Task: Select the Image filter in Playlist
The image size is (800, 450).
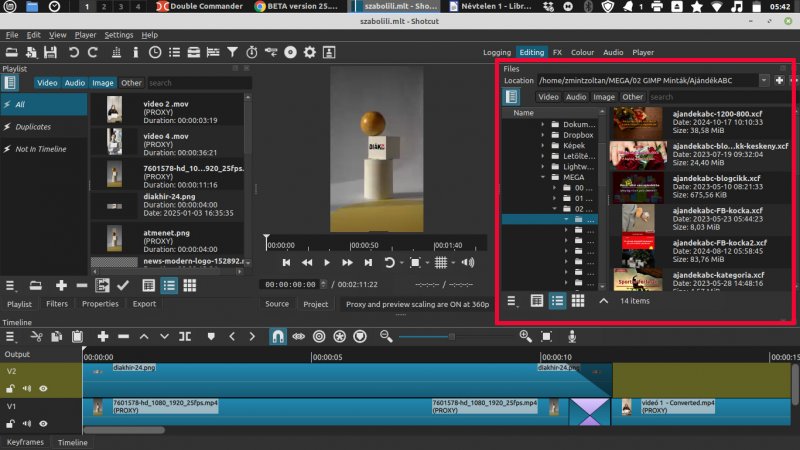Action: tap(102, 83)
